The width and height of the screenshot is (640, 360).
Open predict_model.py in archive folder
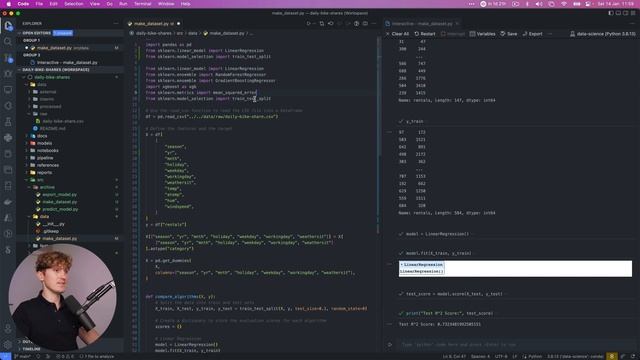(60, 209)
